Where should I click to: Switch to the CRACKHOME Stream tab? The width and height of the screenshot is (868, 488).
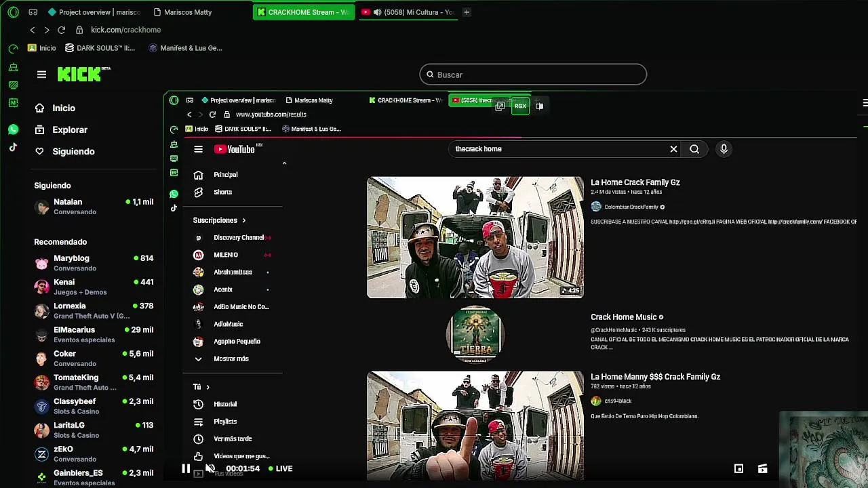[303, 12]
